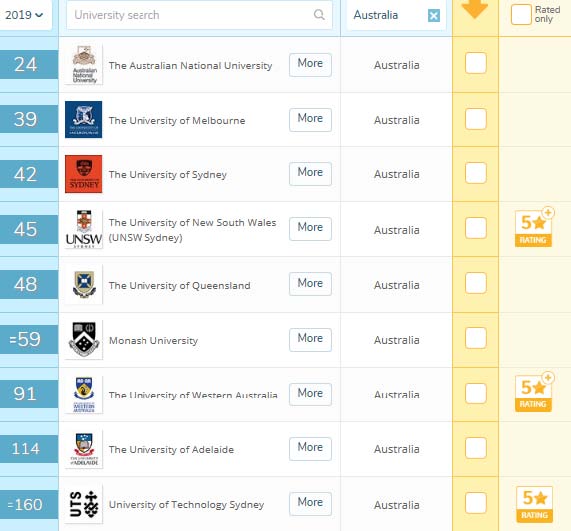
Task: Open The University of Adelaide link
Action: click(x=171, y=449)
